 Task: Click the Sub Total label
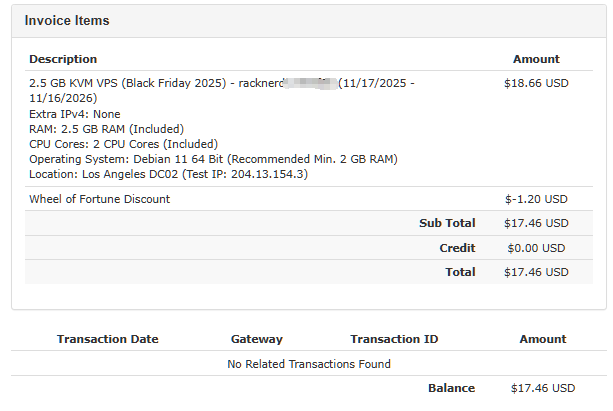click(447, 223)
